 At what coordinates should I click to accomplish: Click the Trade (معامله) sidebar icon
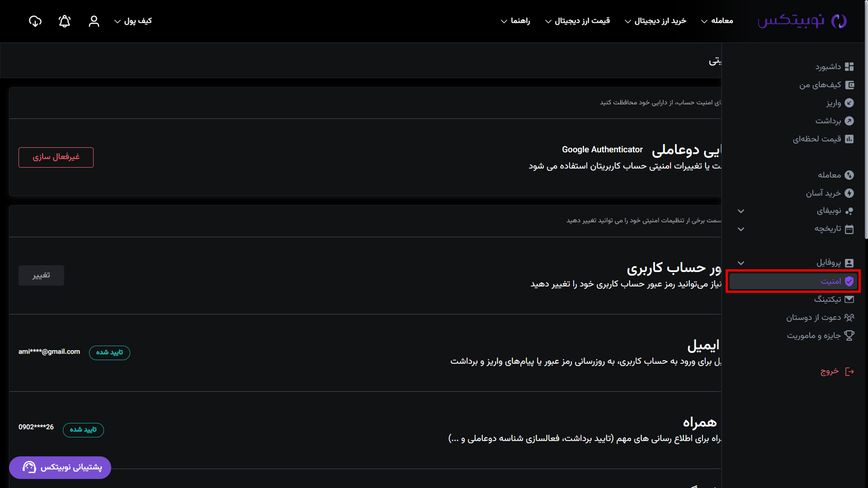click(849, 175)
